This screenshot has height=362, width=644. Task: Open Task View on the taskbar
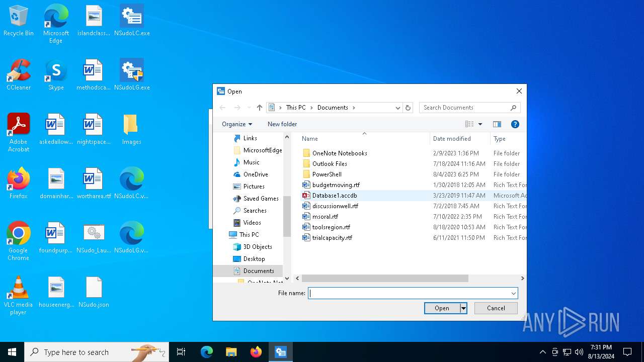coord(181,352)
